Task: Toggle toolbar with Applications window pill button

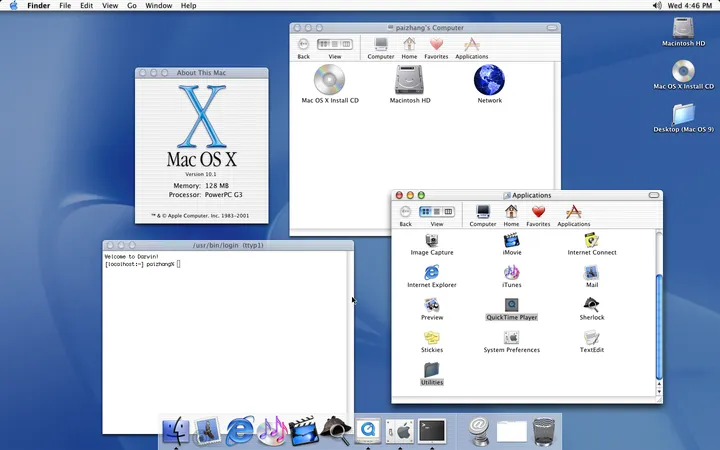Action: pos(654,195)
